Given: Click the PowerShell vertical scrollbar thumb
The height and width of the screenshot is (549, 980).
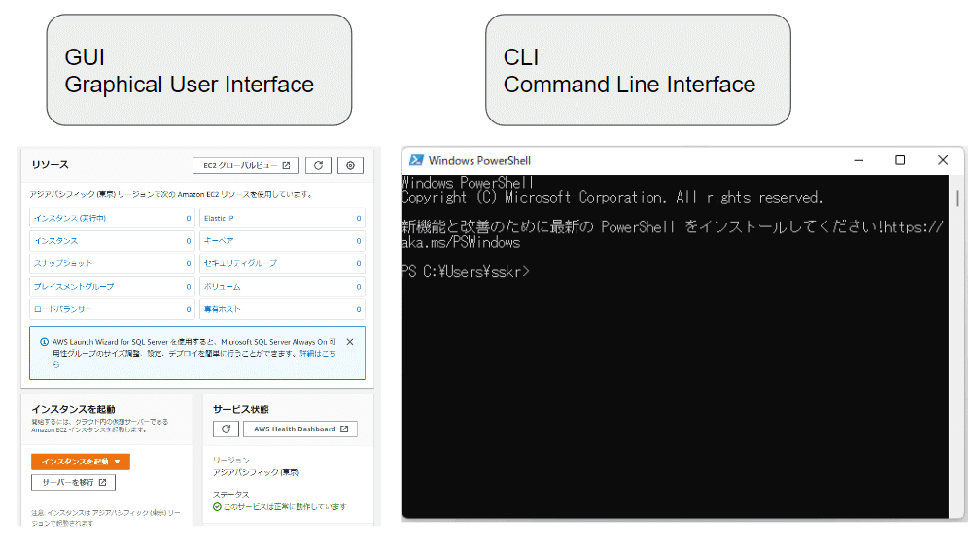Looking at the screenshot, I should click(x=957, y=198).
